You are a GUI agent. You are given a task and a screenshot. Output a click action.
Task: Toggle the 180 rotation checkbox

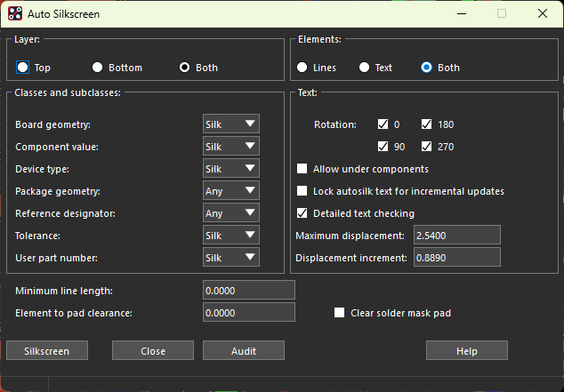click(x=427, y=124)
